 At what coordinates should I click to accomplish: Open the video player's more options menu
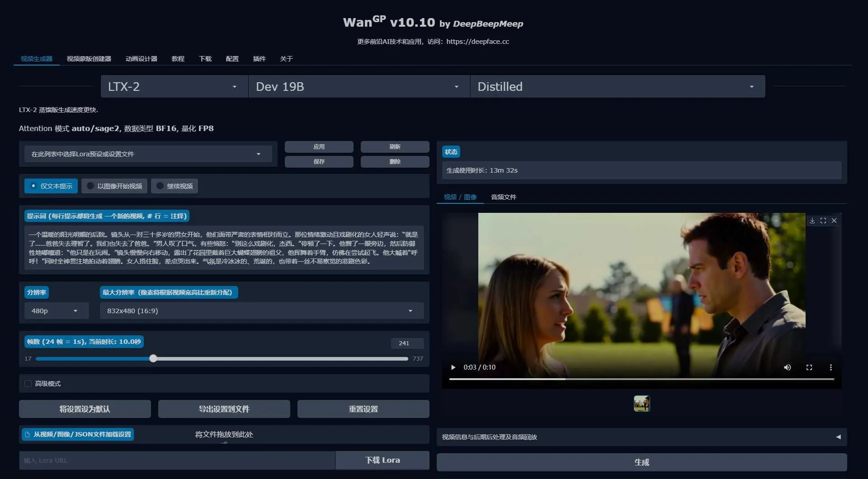[x=831, y=367]
